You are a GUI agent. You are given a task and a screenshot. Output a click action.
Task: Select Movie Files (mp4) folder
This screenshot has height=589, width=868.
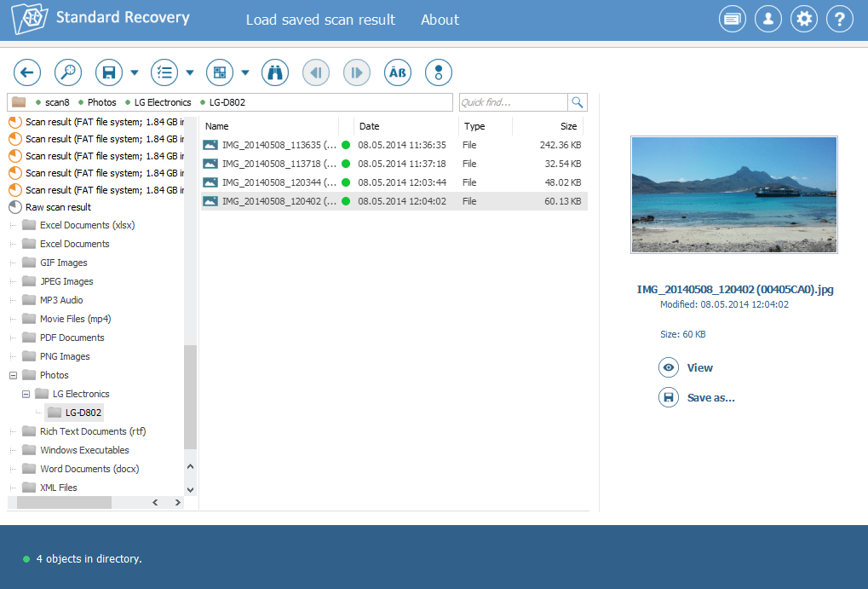[75, 319]
